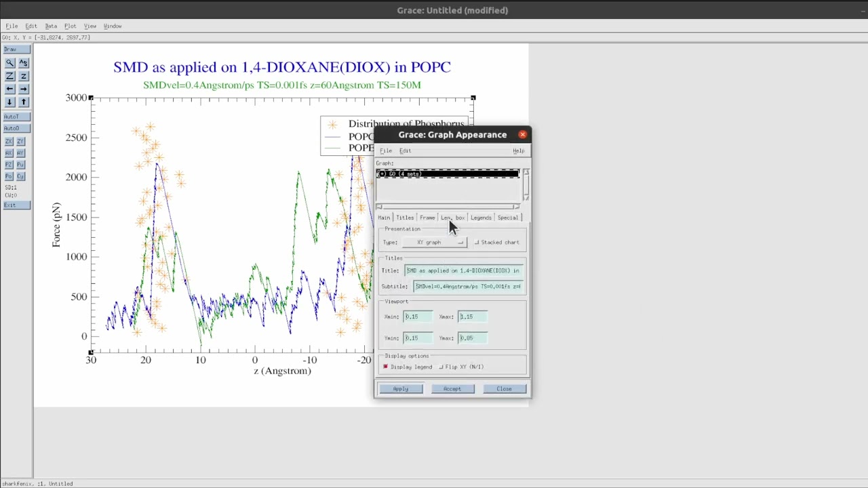Open the main File menu

(12, 26)
